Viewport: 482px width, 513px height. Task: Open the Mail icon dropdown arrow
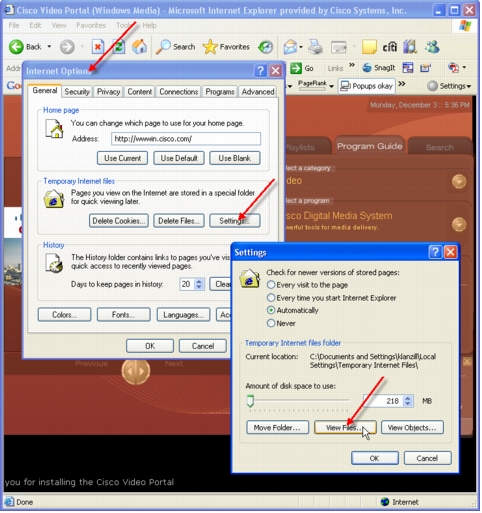(x=301, y=47)
